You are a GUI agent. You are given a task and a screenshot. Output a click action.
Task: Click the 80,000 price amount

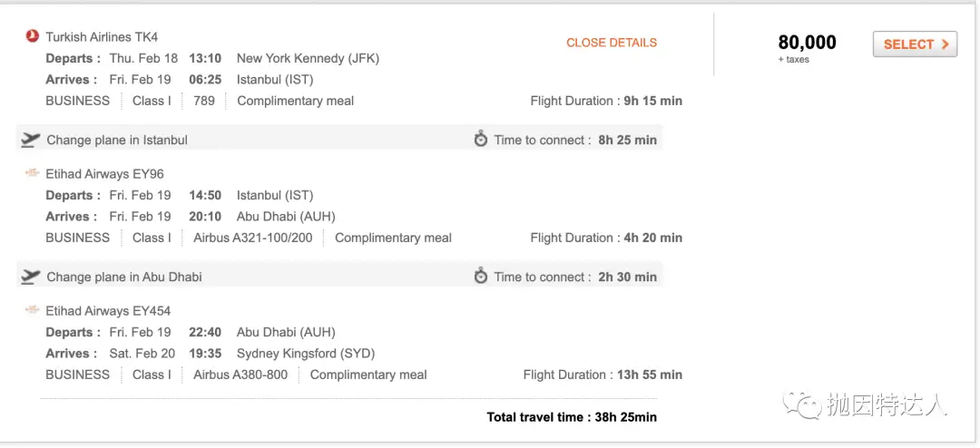click(807, 43)
